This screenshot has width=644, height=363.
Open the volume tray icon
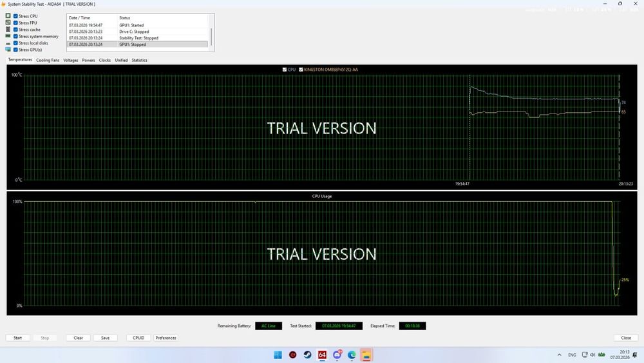click(x=592, y=355)
